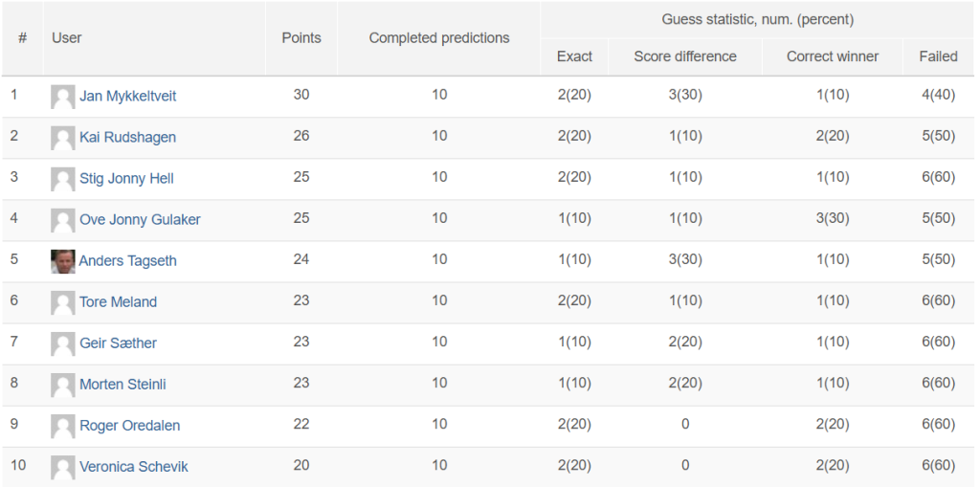The height and width of the screenshot is (487, 980).
Task: Click Ove Jonny Gulaker's avatar icon
Action: tap(62, 221)
